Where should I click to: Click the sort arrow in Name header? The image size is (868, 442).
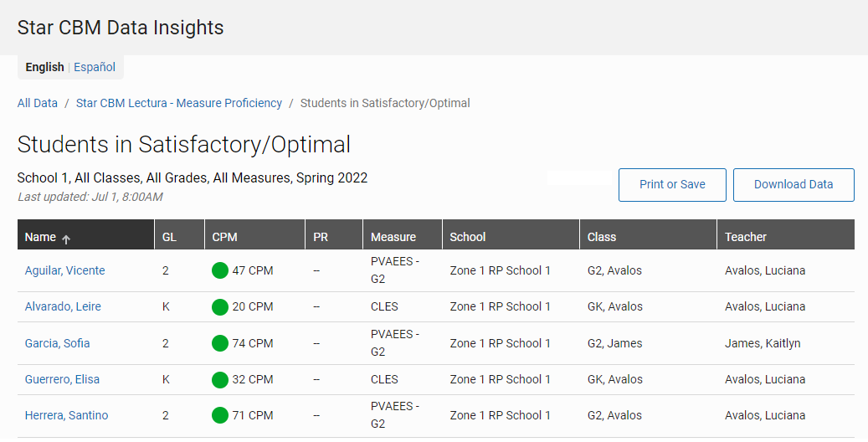(66, 239)
